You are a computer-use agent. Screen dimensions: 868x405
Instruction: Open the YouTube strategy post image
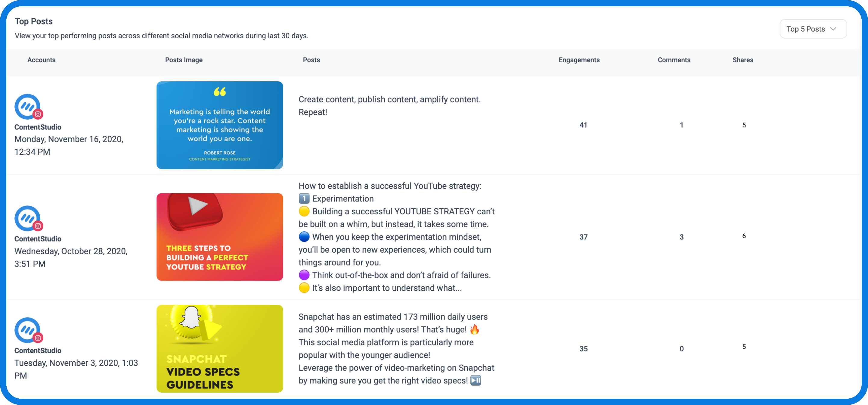coord(220,237)
